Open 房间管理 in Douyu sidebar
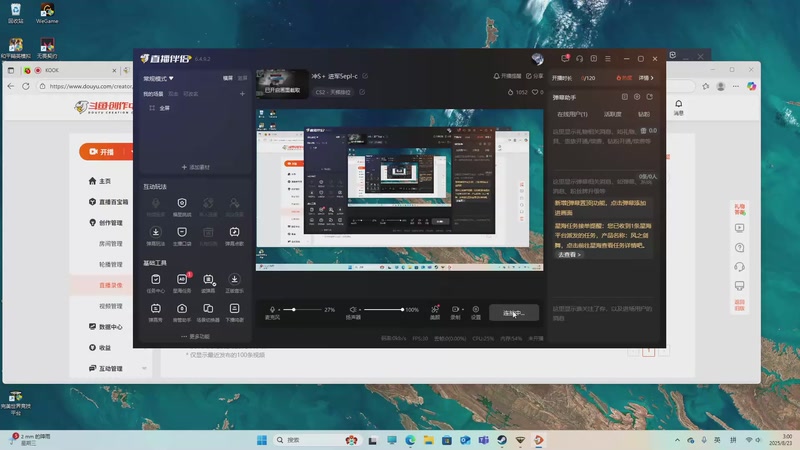This screenshot has height=450, width=800. (111, 244)
